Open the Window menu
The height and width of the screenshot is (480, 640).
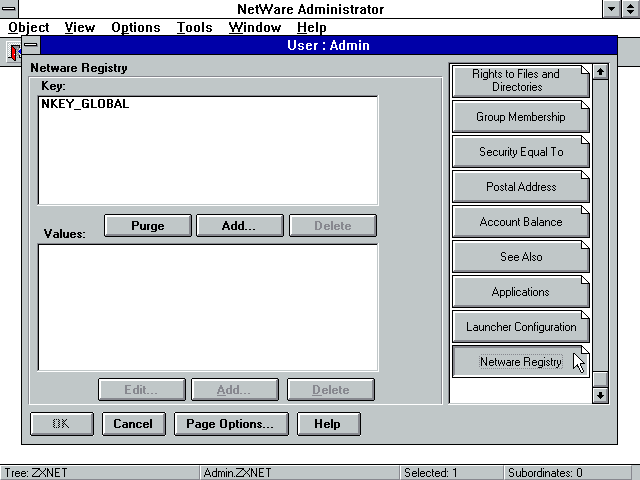(255, 27)
